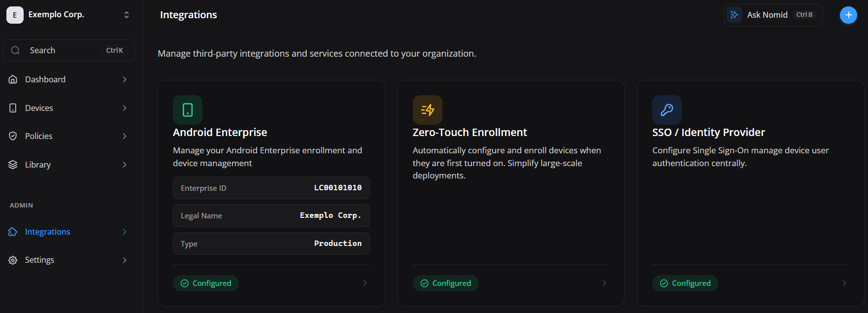Click the ADMIN section label

(x=22, y=206)
